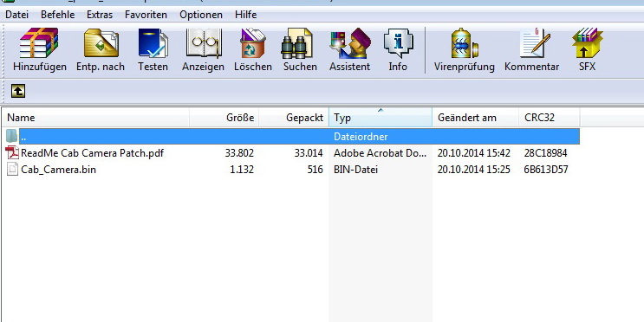This screenshot has height=322, width=644.
Task: Show archive Info icon
Action: coord(398,49)
